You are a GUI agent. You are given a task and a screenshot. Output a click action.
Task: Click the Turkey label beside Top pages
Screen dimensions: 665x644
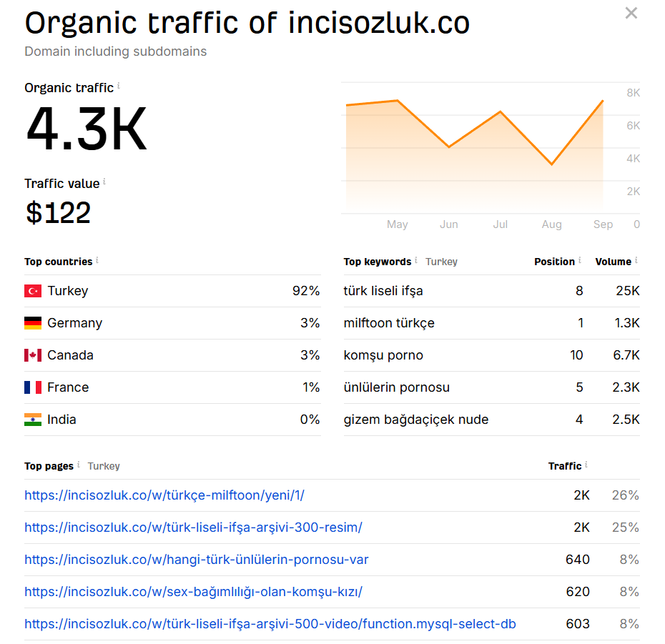tap(104, 466)
